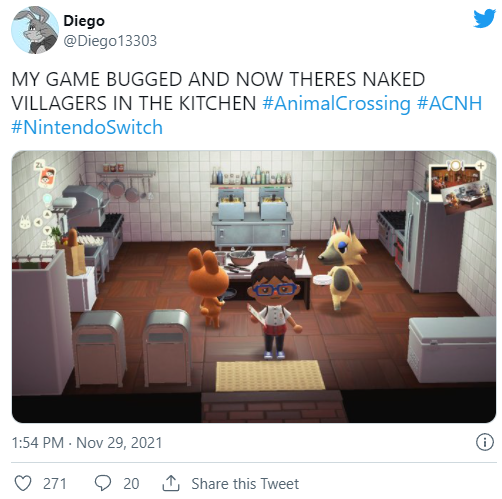
Task: Click the Twitter bird logo
Action: coord(484,19)
